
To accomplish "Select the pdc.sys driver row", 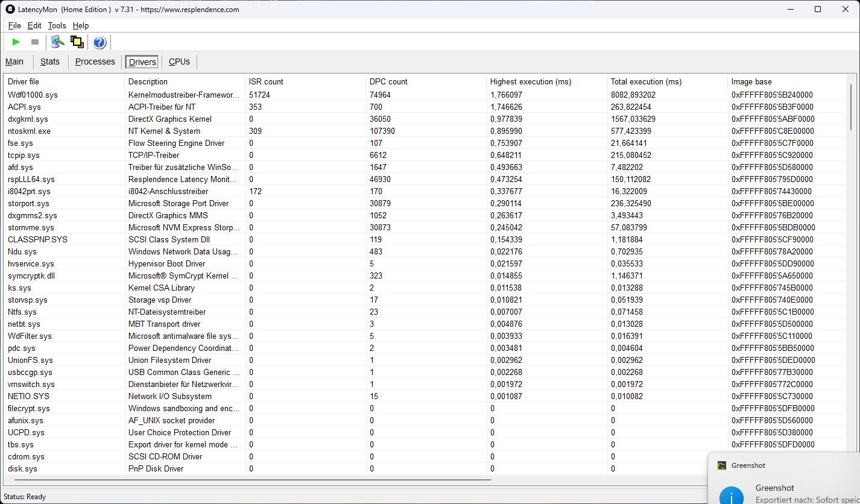I will tap(425, 348).
